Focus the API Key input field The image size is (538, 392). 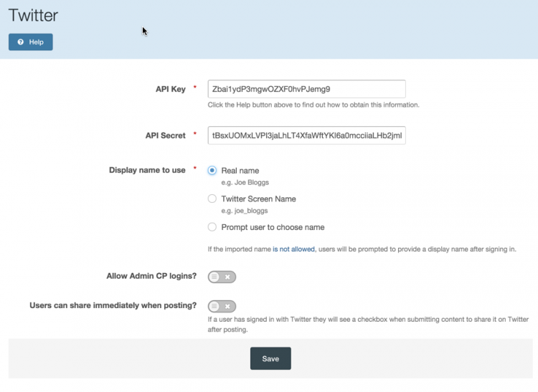306,89
